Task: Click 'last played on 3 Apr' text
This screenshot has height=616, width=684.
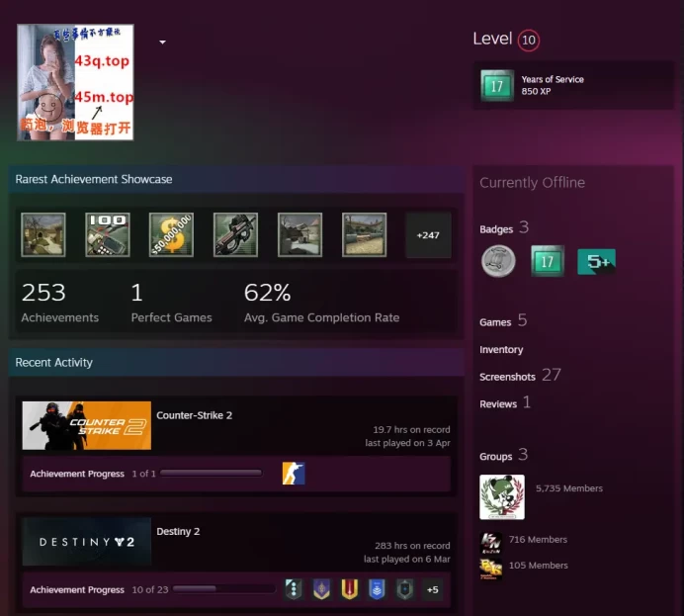Action: click(407, 443)
